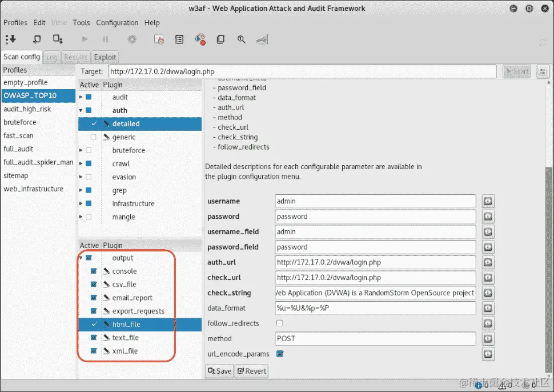Switch to the Exploit tab

(105, 57)
